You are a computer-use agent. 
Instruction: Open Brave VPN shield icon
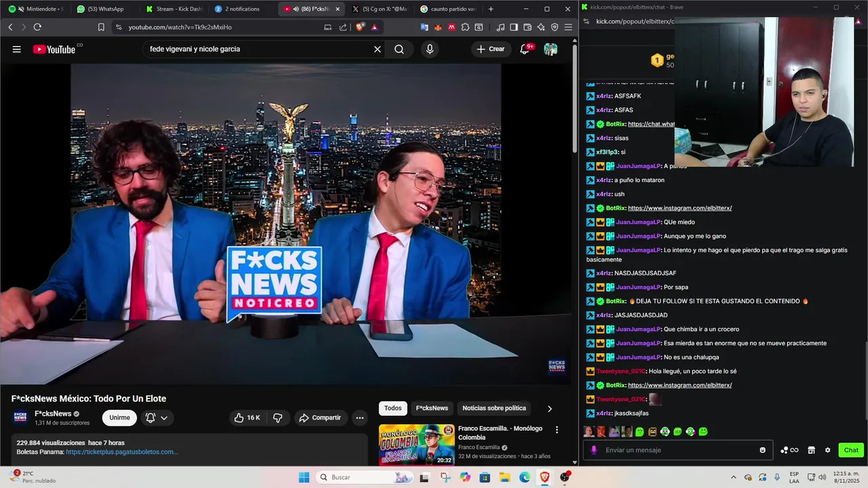tap(555, 27)
